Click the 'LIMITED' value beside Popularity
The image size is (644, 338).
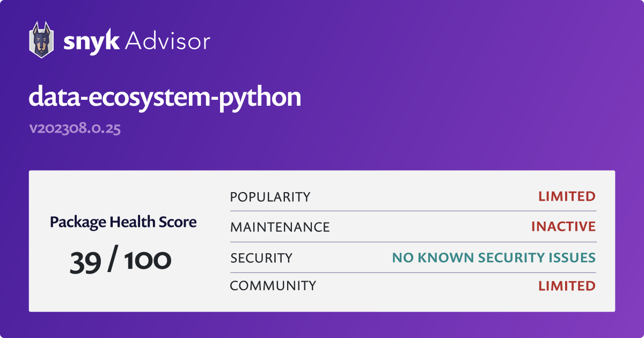[567, 196]
